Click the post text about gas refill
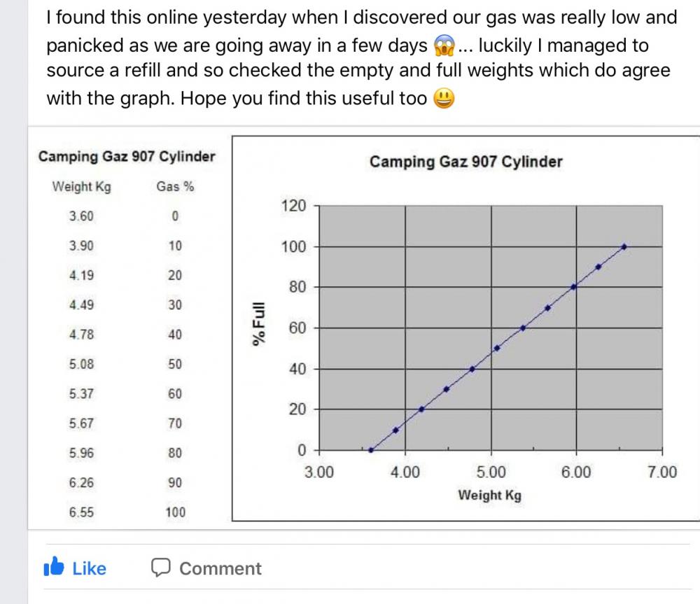Screen dimensions: 700x604 [x=362, y=58]
